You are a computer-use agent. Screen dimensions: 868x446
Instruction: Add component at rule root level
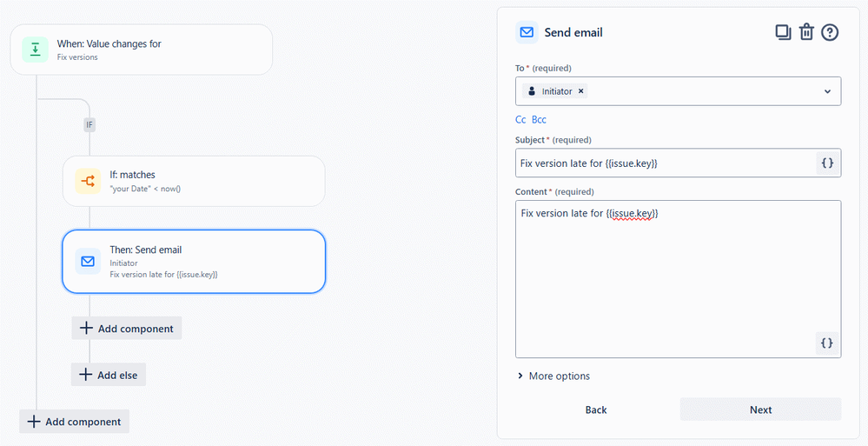tap(74, 421)
